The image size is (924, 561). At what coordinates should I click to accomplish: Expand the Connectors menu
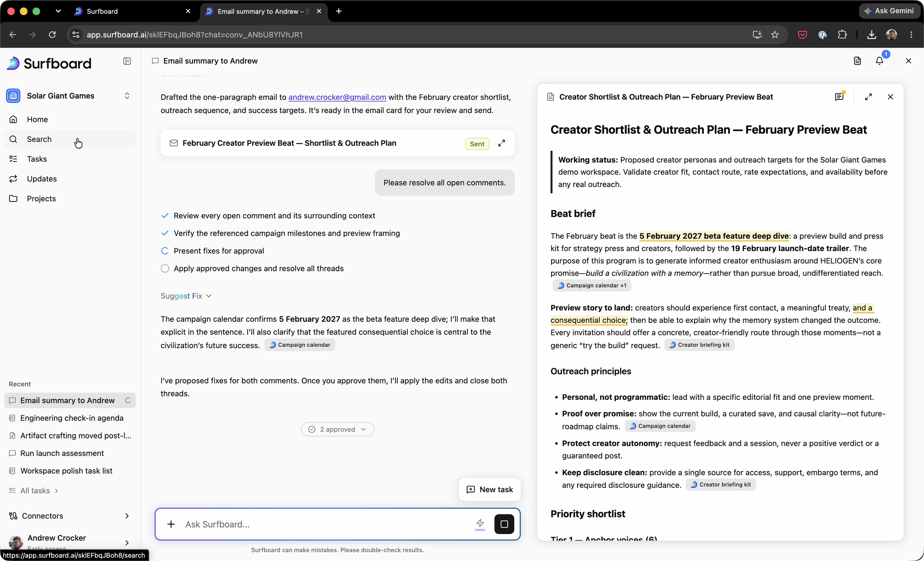pos(70,516)
